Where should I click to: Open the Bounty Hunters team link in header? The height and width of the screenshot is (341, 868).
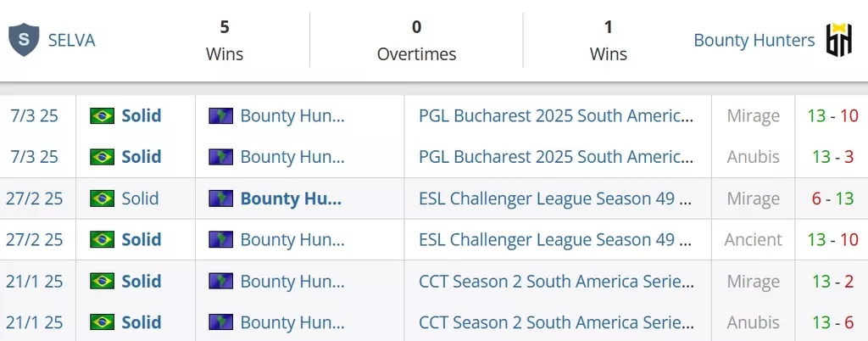tap(754, 41)
